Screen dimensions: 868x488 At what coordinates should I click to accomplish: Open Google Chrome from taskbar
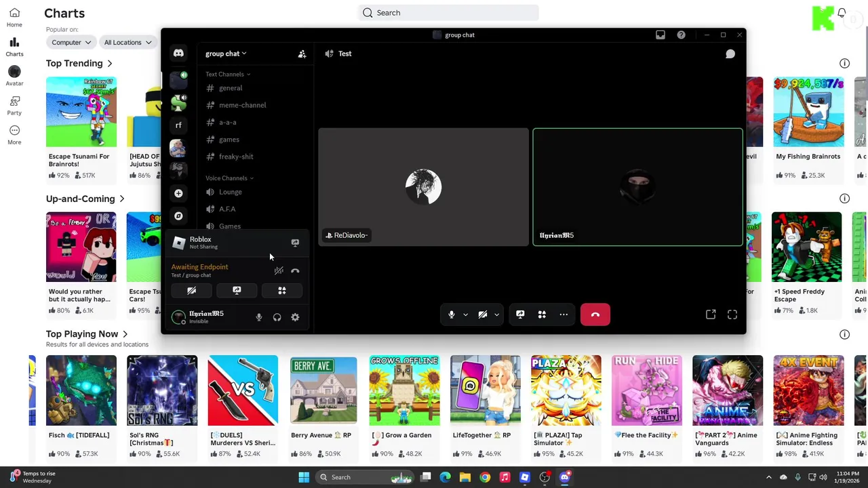click(485, 477)
